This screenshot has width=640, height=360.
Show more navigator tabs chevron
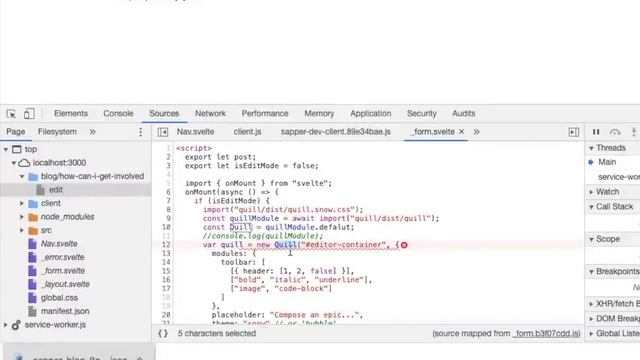click(x=93, y=132)
